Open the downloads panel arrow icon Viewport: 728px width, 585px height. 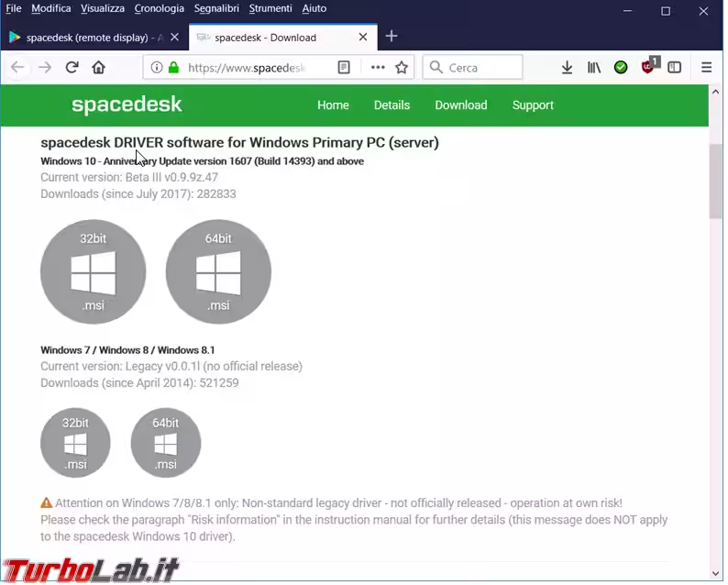pyautogui.click(x=567, y=68)
